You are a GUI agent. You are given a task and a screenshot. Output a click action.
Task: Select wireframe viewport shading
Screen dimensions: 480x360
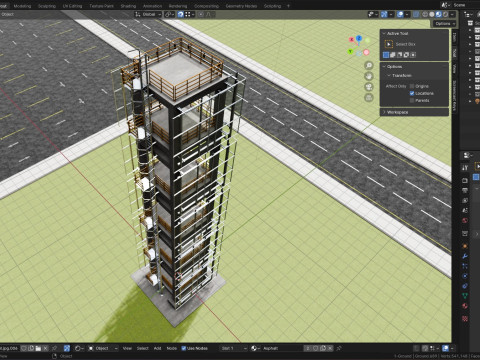pos(425,14)
